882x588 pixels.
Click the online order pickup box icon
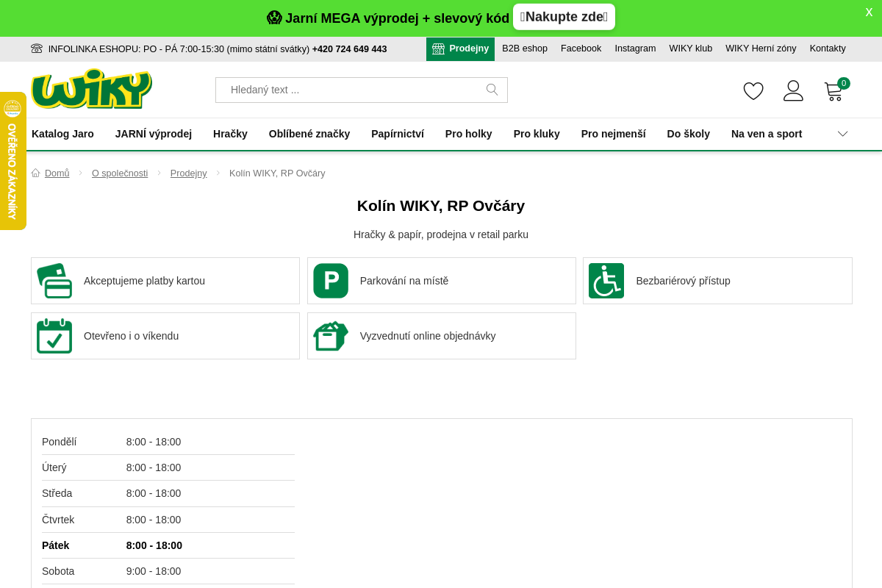[x=331, y=336]
